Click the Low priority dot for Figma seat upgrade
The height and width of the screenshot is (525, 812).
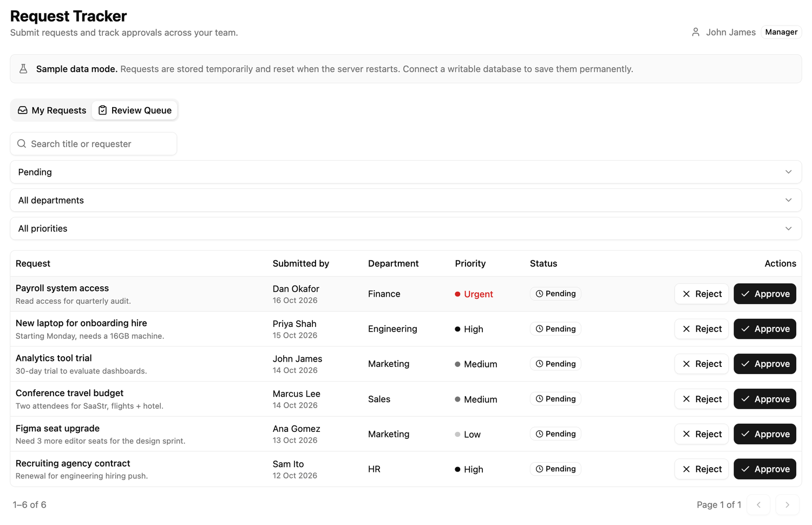(x=457, y=434)
